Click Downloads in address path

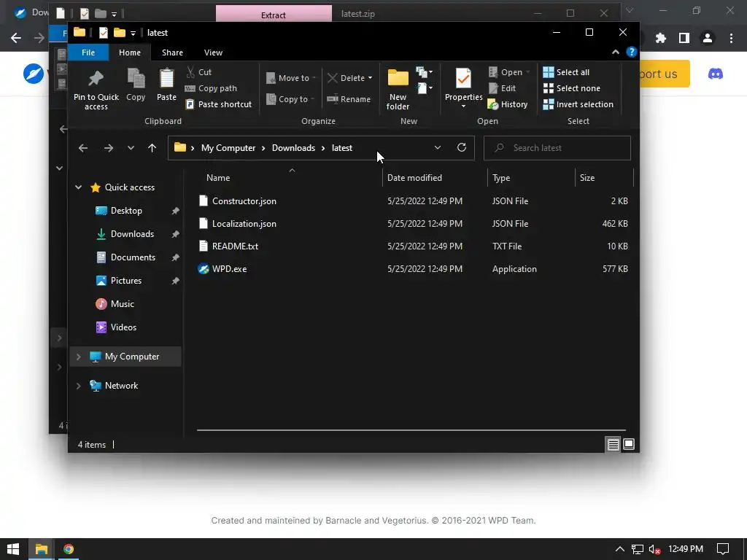pyautogui.click(x=293, y=148)
